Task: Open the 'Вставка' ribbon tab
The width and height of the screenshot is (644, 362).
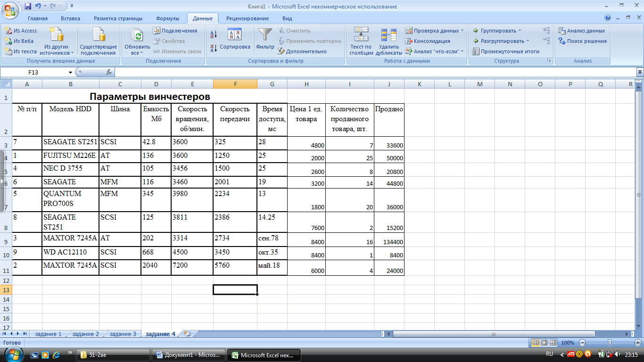Action: 70,18
